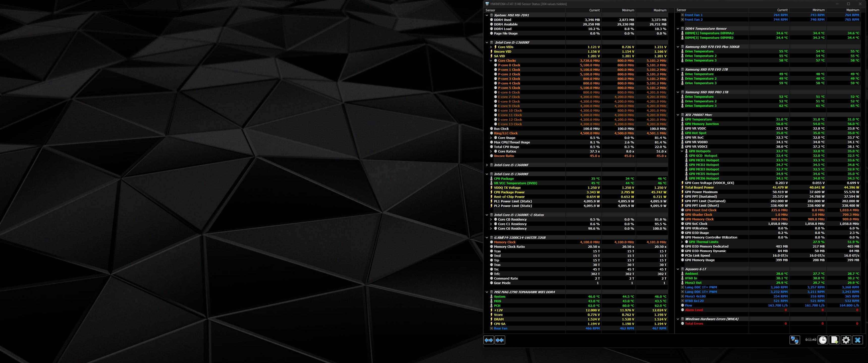This screenshot has width=868, height=363.
Task: Click the right panel Sensor column header
Action: pyautogui.click(x=681, y=10)
